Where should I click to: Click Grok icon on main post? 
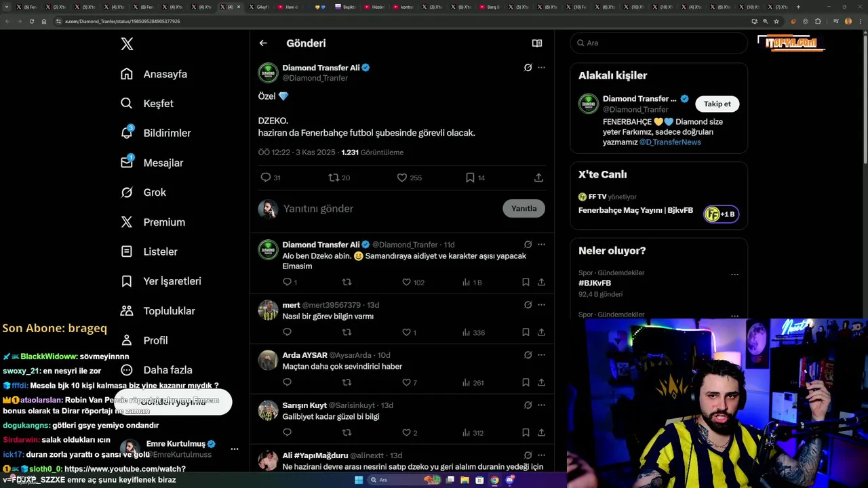528,68
